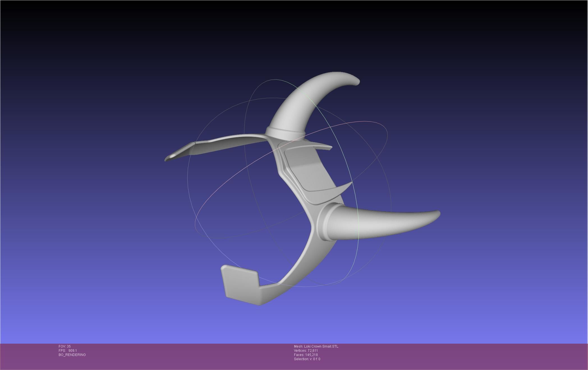This screenshot has height=370, width=588.
Task: Click the FPS readout in info bar
Action: (x=68, y=351)
